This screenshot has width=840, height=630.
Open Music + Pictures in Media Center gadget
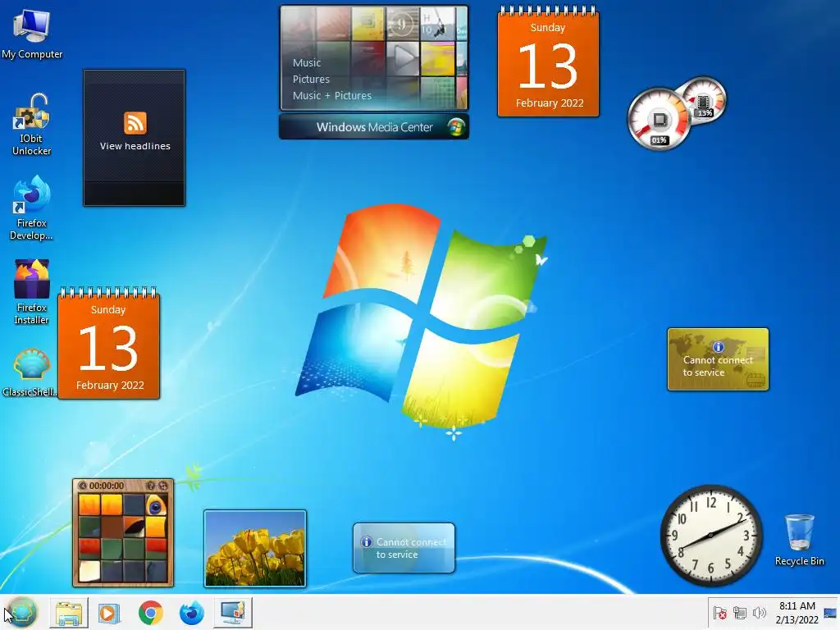(x=331, y=96)
